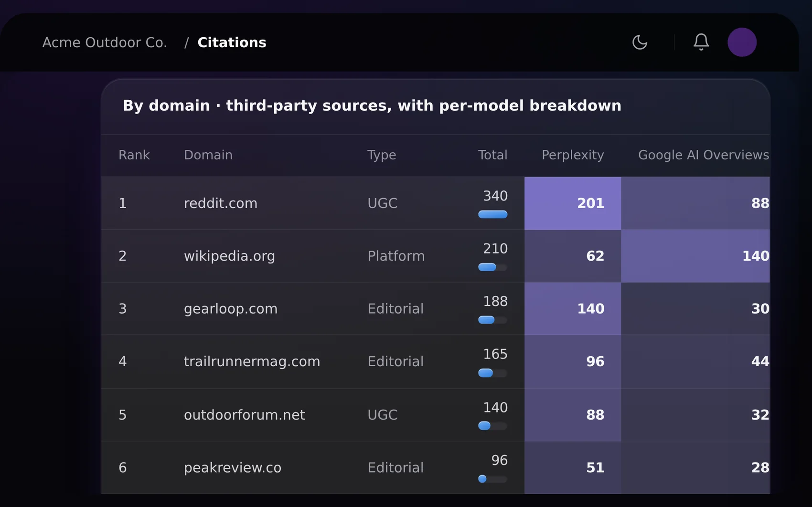Select Perplexity cell 62 for wikipedia.org
Image resolution: width=812 pixels, height=507 pixels.
pos(573,256)
